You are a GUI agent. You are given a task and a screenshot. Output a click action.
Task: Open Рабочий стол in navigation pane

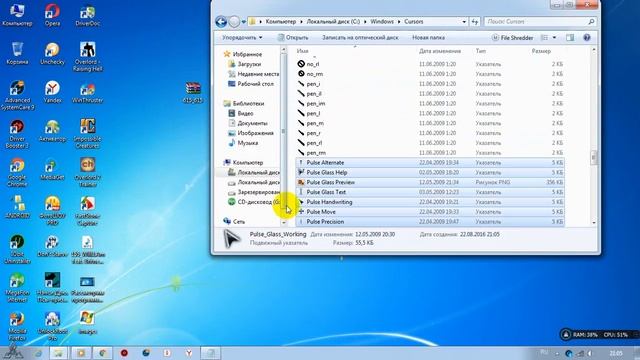[251, 84]
